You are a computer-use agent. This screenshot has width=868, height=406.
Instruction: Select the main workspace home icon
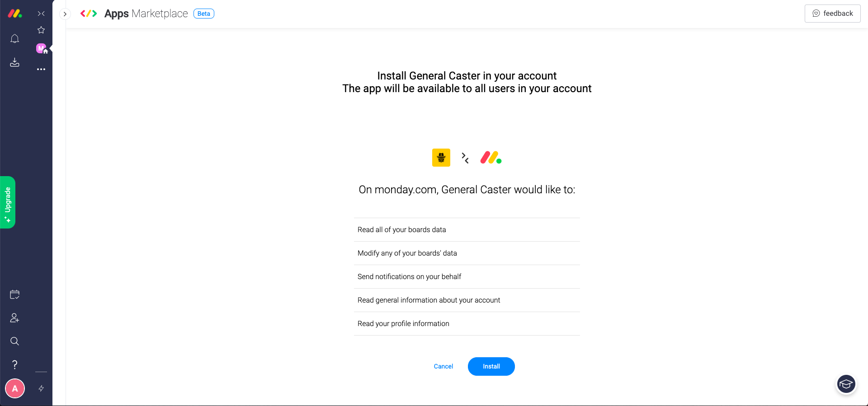pyautogui.click(x=42, y=48)
